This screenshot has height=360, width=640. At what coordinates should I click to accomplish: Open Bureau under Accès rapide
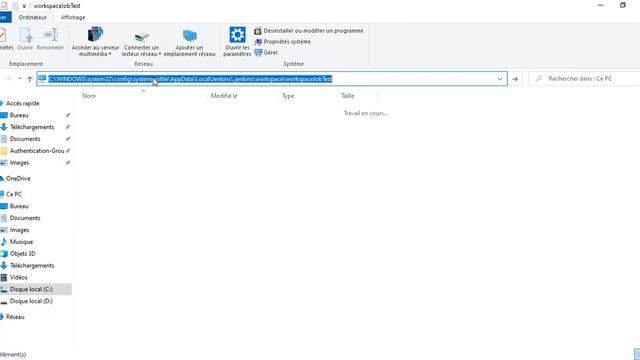pos(19,116)
